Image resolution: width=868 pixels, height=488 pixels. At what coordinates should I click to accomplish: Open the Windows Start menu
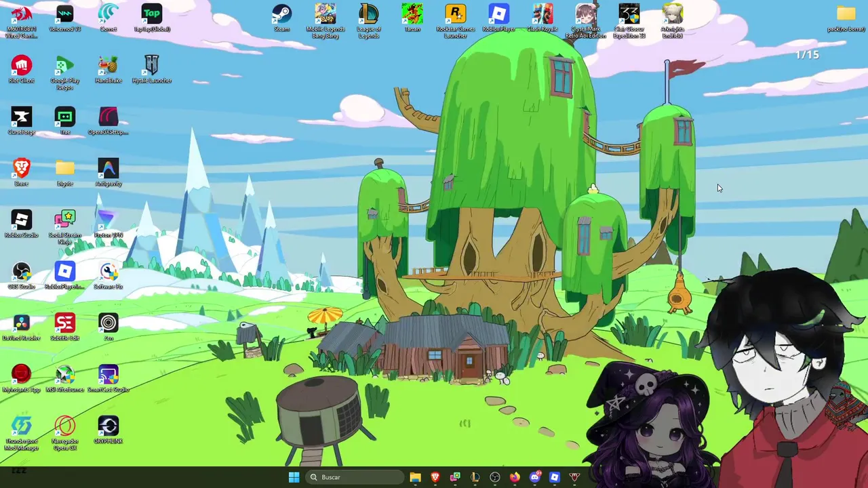coord(294,477)
